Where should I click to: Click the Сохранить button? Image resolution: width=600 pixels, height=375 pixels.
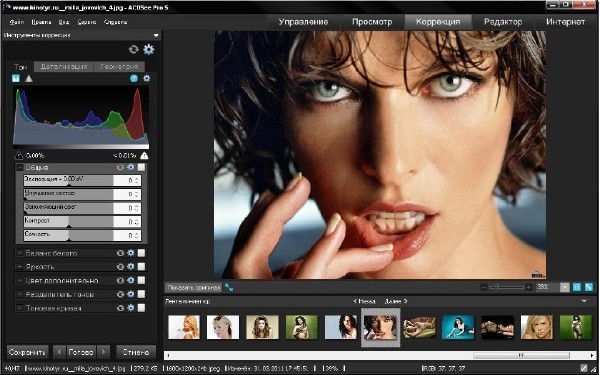[x=28, y=352]
